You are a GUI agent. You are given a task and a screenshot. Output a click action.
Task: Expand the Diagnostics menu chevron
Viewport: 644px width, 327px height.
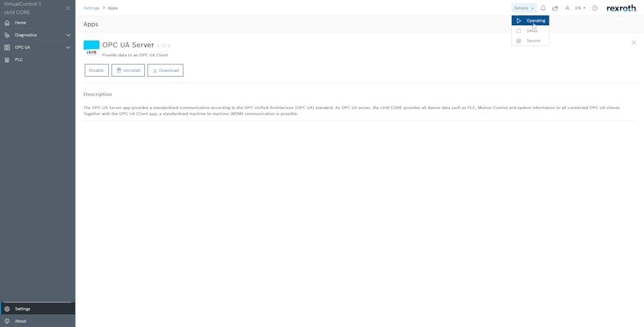tap(68, 35)
